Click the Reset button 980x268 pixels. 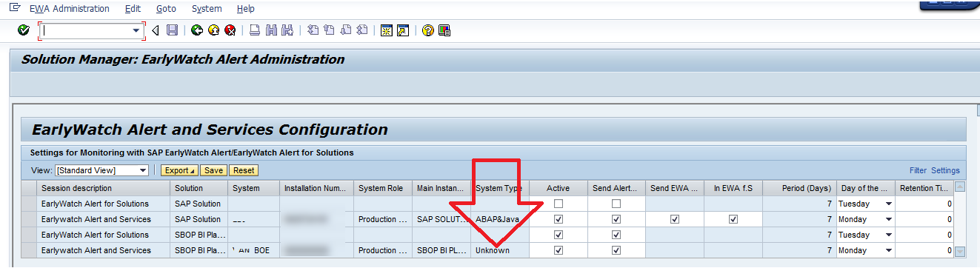(x=244, y=170)
